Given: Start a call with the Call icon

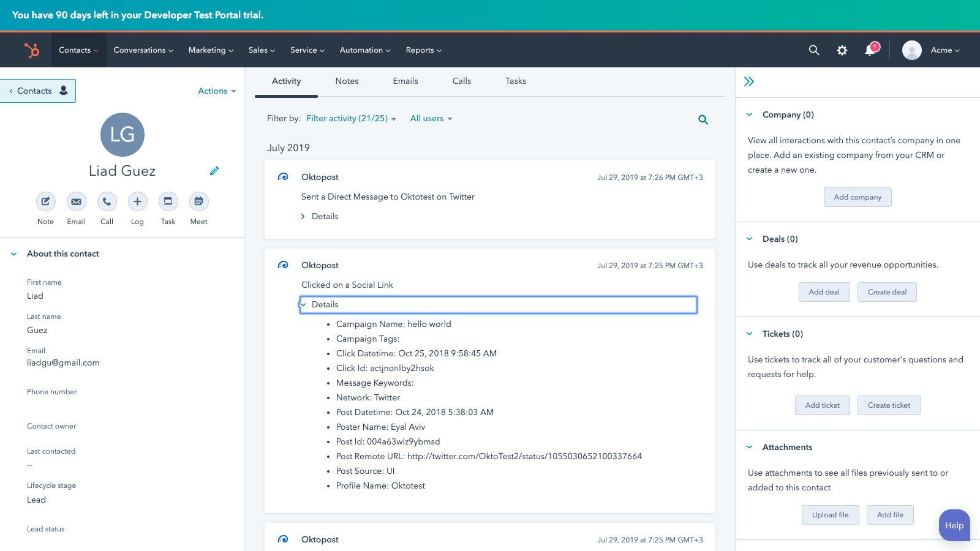Looking at the screenshot, I should [x=107, y=201].
